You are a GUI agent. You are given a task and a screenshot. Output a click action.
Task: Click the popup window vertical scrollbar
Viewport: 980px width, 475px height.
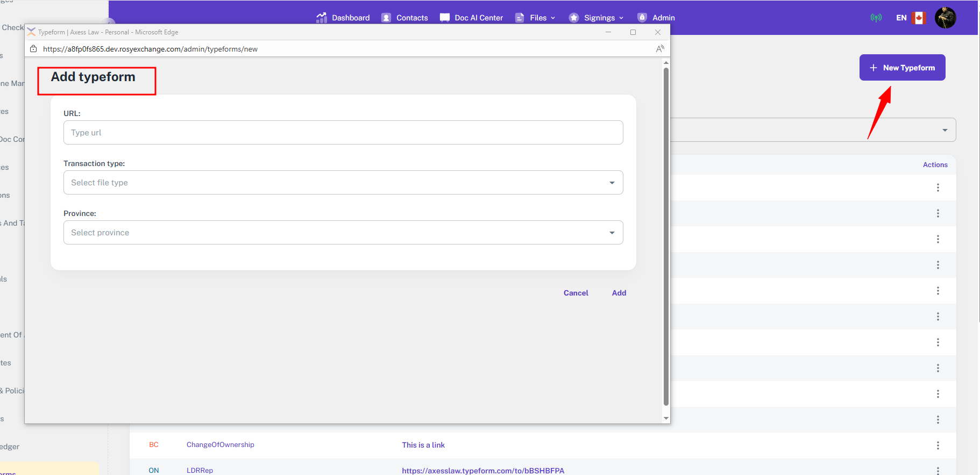point(666,236)
